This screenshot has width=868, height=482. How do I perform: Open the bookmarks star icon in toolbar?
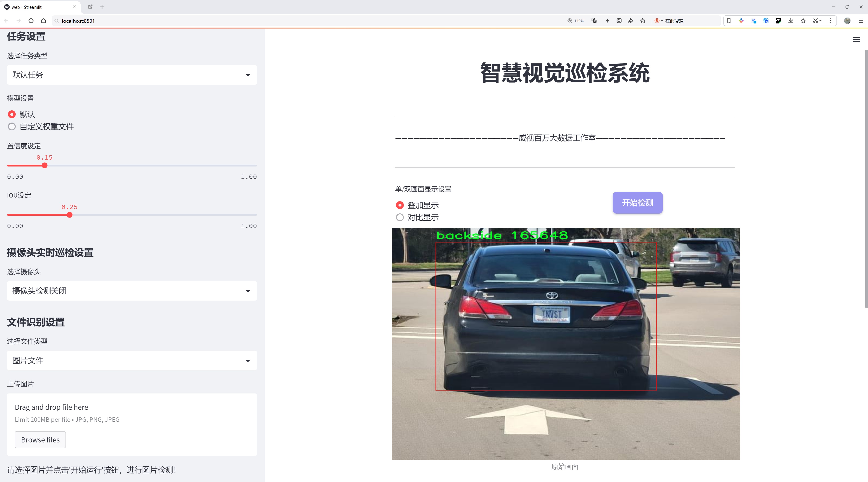(803, 21)
